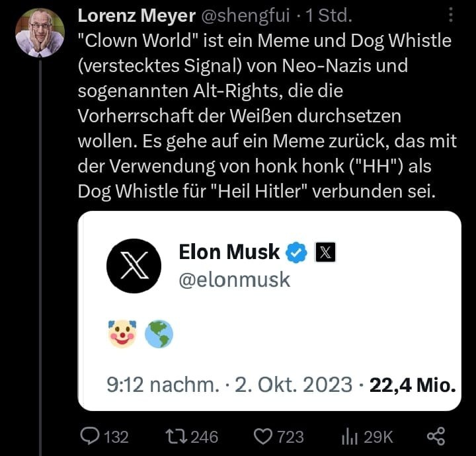Click the clown face emoji
Viewport: 476px width, 456px height.
[x=121, y=334]
